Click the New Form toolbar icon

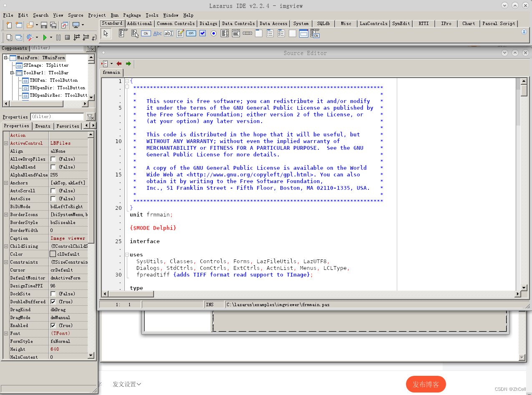(19, 25)
